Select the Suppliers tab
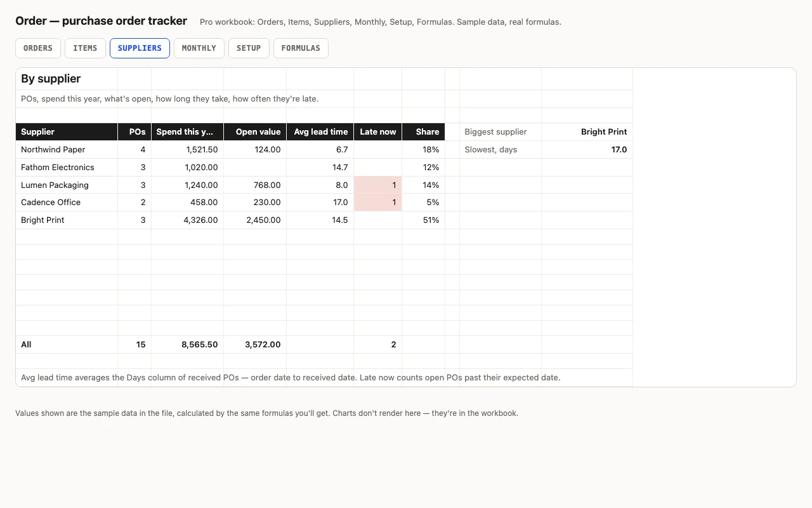The image size is (812, 508). click(x=140, y=48)
